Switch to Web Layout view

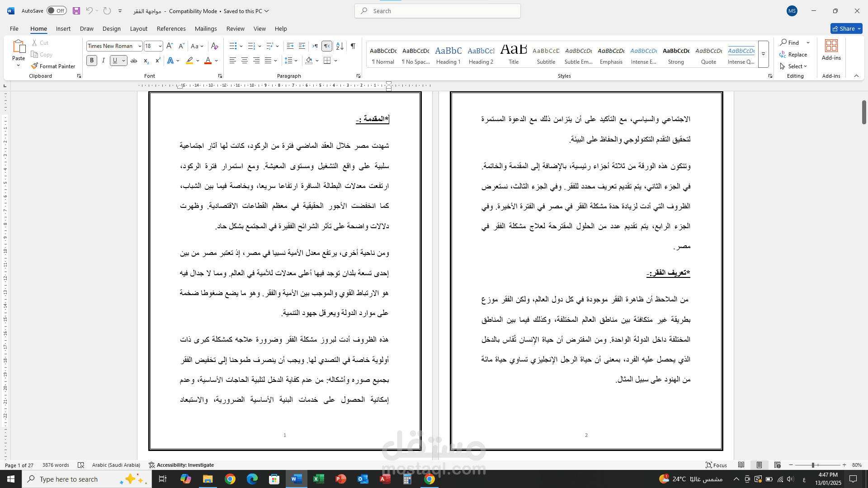click(x=777, y=465)
